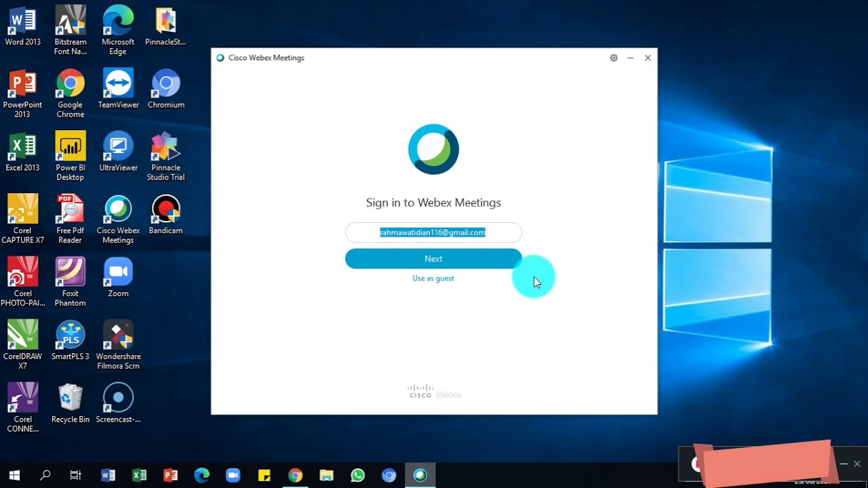Open PowerPoint from the taskbar
Image resolution: width=868 pixels, height=488 pixels.
pyautogui.click(x=170, y=475)
